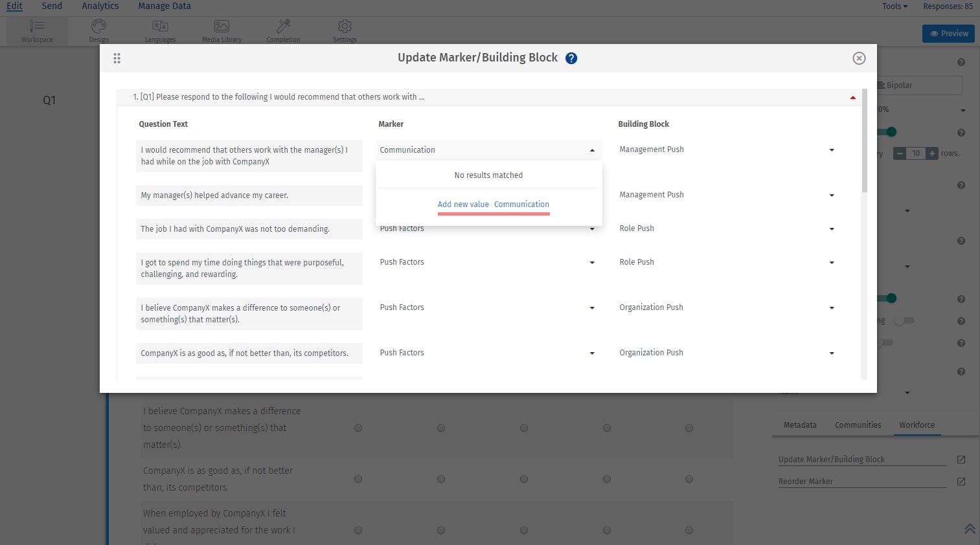Open the Design toolbar icon

98,30
